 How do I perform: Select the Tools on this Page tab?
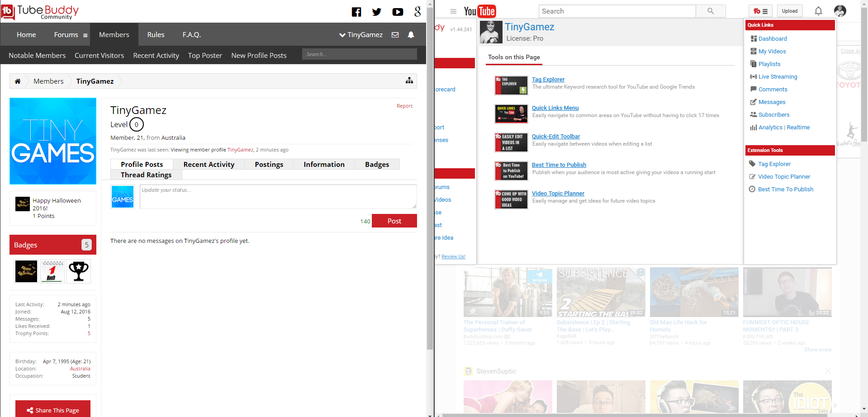[x=514, y=57]
